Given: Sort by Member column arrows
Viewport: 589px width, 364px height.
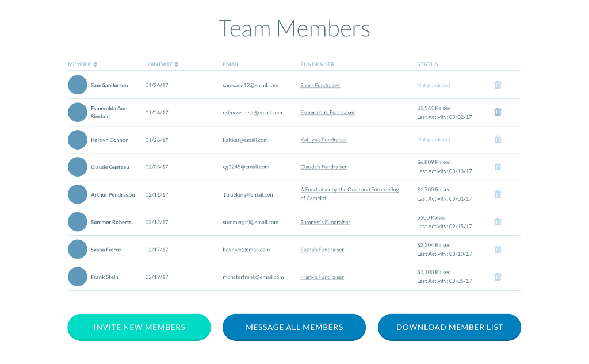Looking at the screenshot, I should (95, 64).
